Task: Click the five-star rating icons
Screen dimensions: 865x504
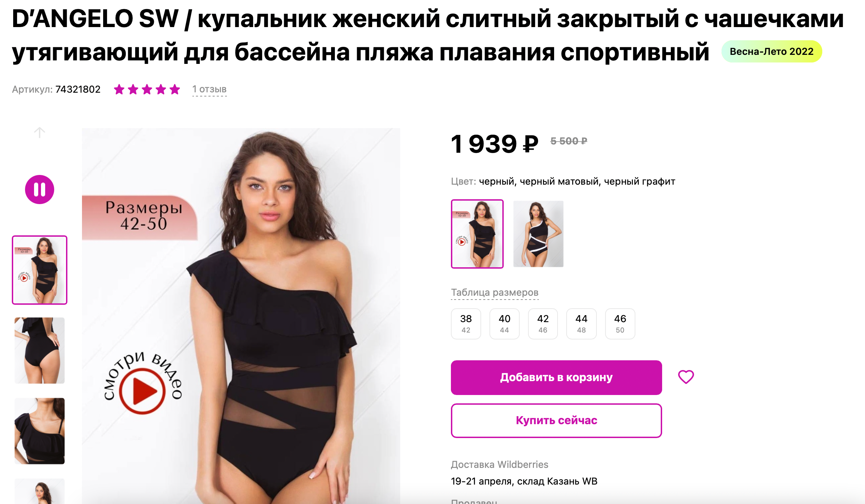Action: (147, 90)
